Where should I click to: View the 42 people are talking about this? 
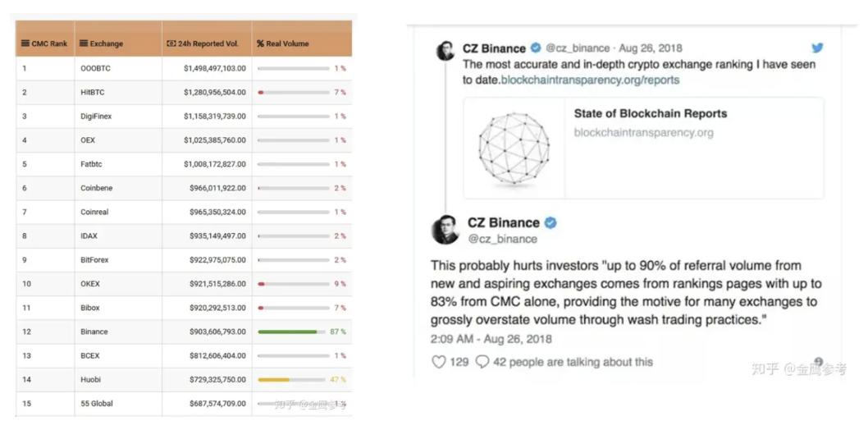573,362
